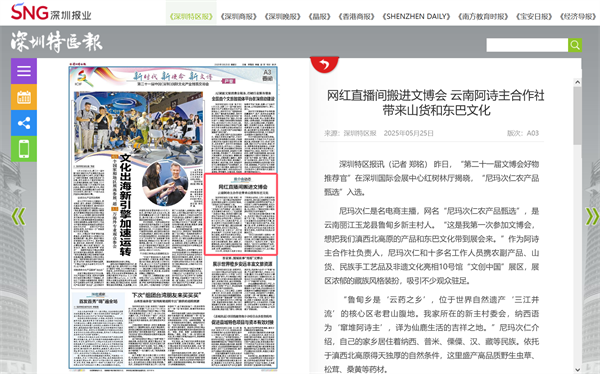600x374 pixels.
Task: Go to previous page with left double chevron
Action: (x=18, y=217)
